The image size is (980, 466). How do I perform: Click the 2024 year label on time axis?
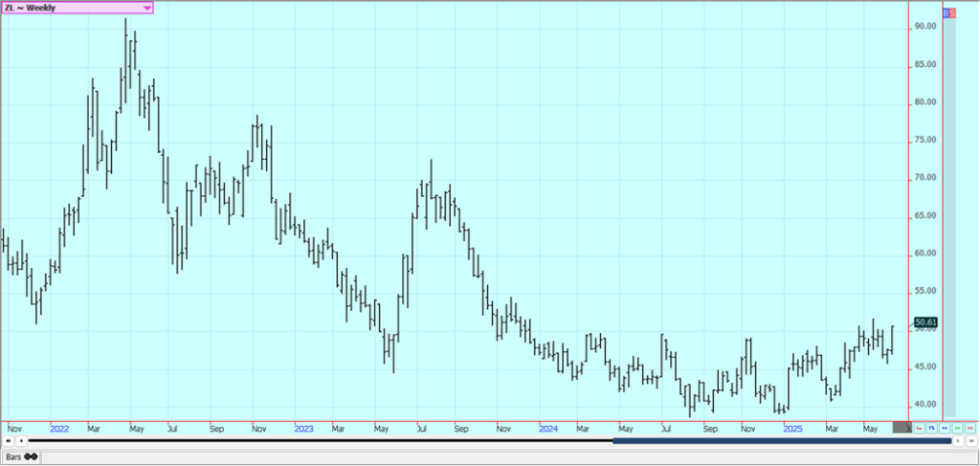[x=548, y=429]
